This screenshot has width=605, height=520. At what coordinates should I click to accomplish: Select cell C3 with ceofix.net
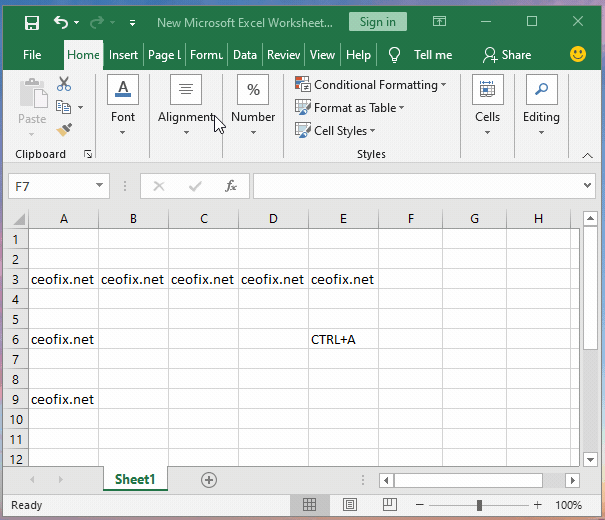[203, 279]
